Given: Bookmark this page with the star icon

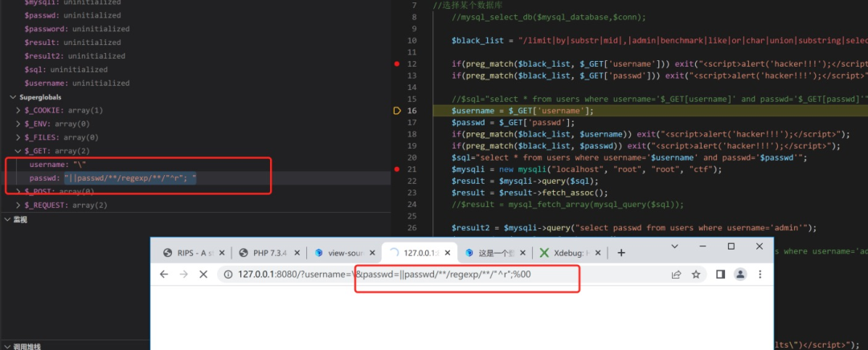Looking at the screenshot, I should pyautogui.click(x=696, y=275).
